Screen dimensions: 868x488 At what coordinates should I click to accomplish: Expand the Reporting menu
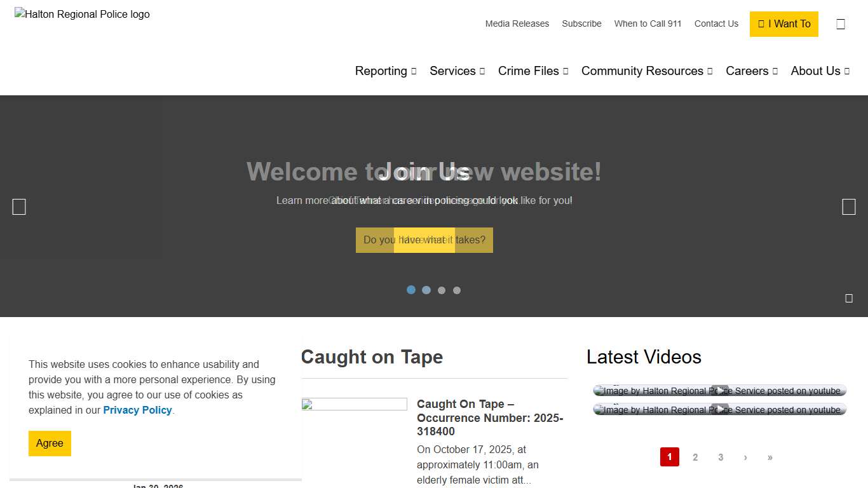[x=385, y=71]
